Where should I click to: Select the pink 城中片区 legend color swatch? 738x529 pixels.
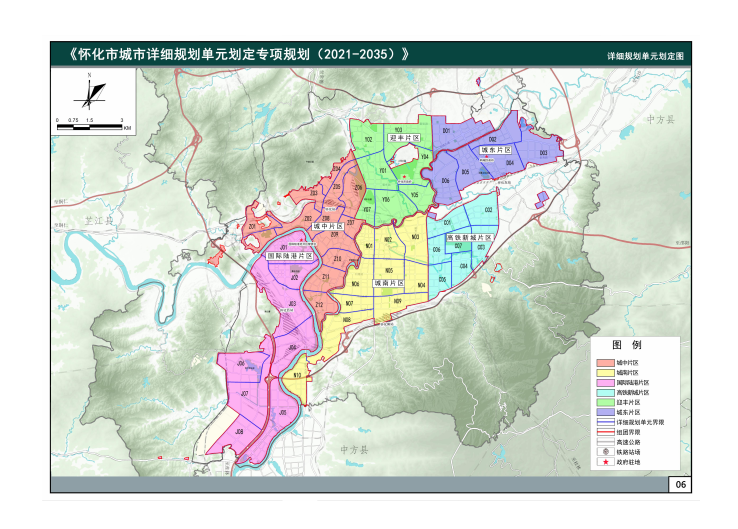(x=604, y=363)
